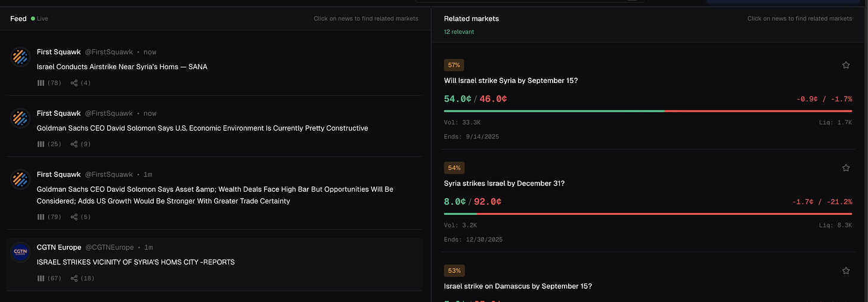Image resolution: width=868 pixels, height=302 pixels.
Task: Share the CGTN Europe post (18)
Action: coord(83,278)
